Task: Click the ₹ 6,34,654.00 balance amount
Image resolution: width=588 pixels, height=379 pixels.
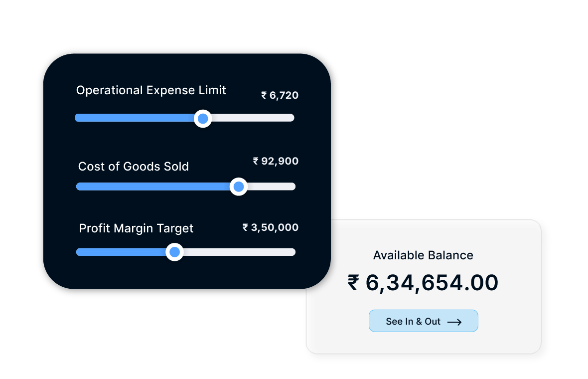Action: [x=424, y=283]
